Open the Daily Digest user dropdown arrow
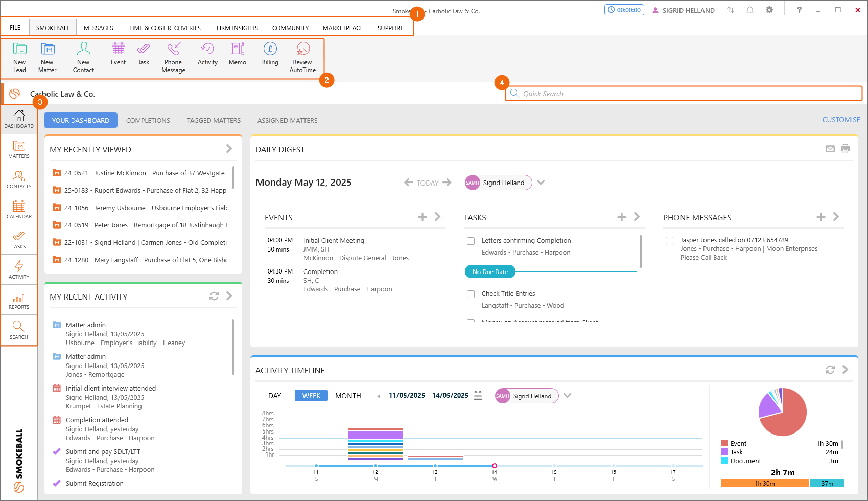868x501 pixels. click(541, 183)
